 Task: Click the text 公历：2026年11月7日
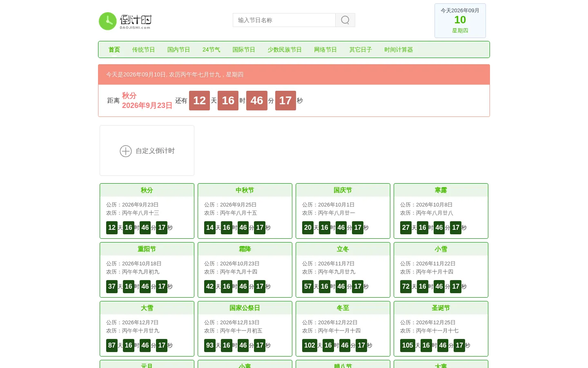pyautogui.click(x=328, y=263)
